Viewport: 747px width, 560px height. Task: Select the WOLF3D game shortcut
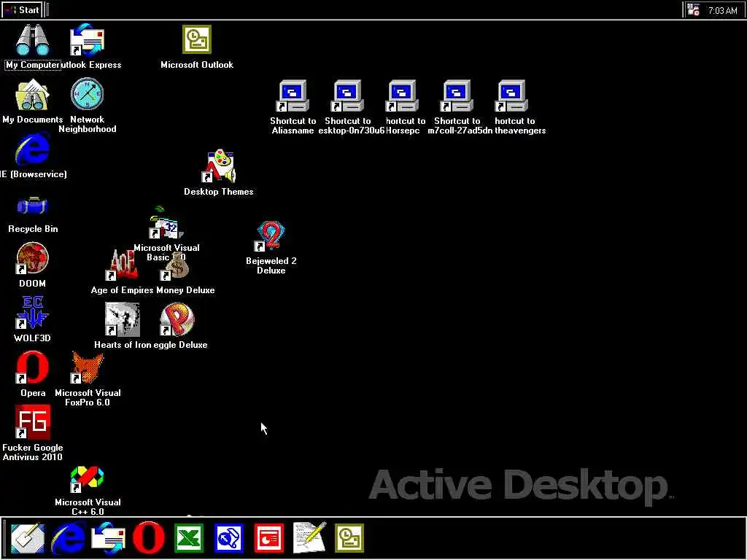[32, 313]
